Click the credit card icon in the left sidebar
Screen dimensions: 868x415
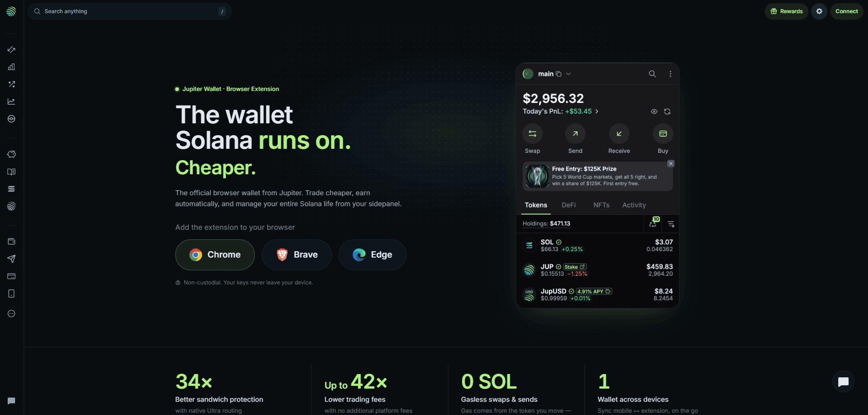pyautogui.click(x=11, y=276)
